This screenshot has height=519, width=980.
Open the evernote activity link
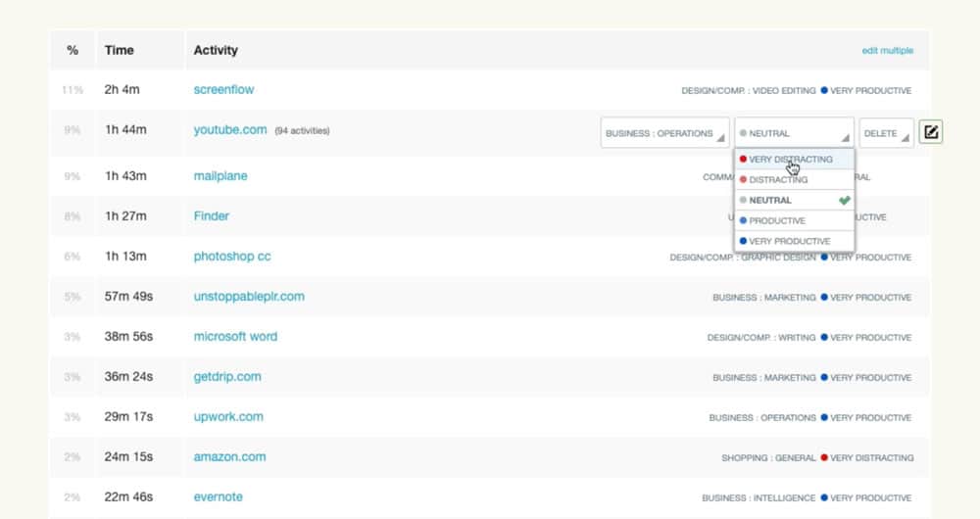point(219,497)
